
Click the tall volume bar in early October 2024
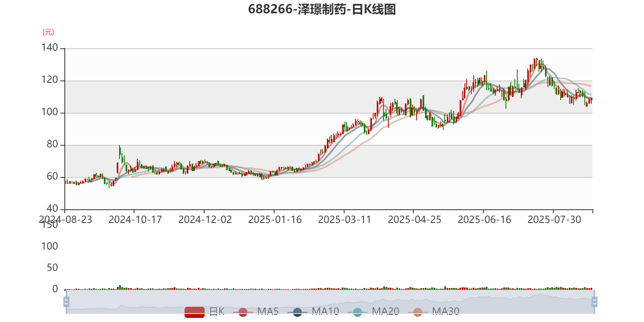pyautogui.click(x=120, y=287)
